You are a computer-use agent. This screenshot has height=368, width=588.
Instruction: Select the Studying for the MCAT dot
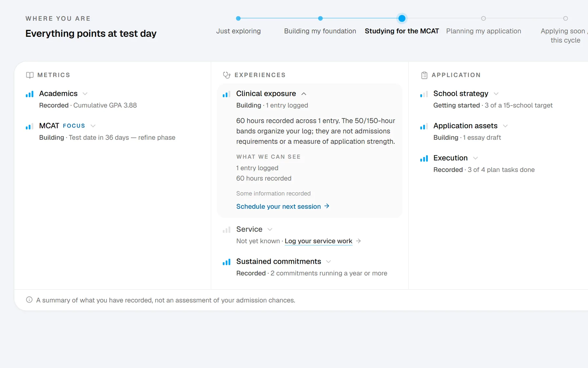pyautogui.click(x=402, y=18)
